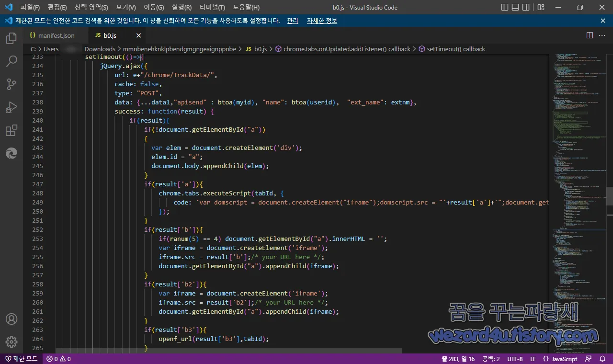
Task: Change indentation via 공백: 2
Action: (491, 359)
